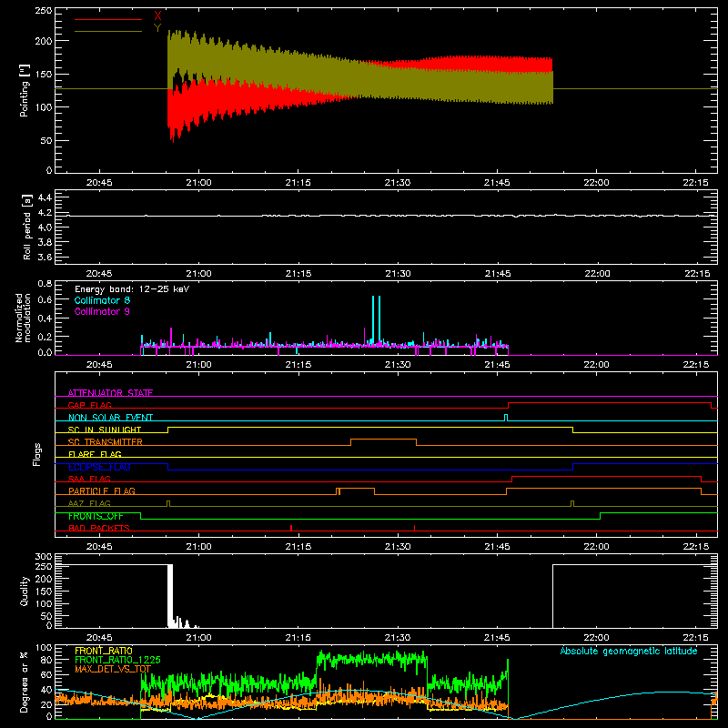Click Absolute geomagnetic latitude label
Image resolution: width=728 pixels, height=728 pixels.
pos(629,651)
